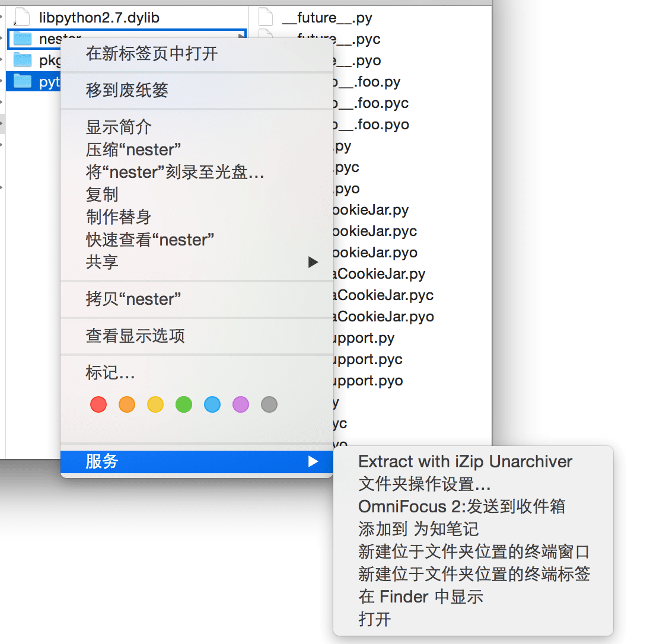
Task: Expand the 共享 submenu arrow
Action: coord(313,262)
